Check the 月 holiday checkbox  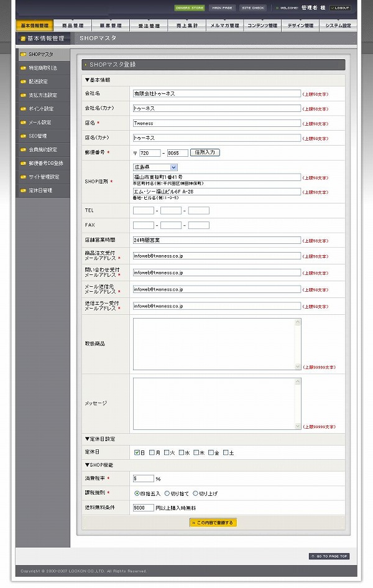[152, 452]
